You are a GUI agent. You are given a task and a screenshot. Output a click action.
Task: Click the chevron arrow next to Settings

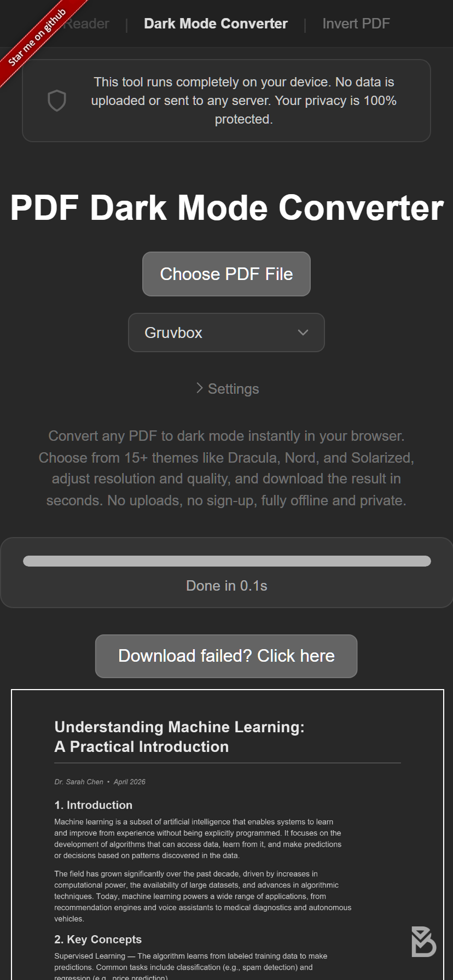200,388
